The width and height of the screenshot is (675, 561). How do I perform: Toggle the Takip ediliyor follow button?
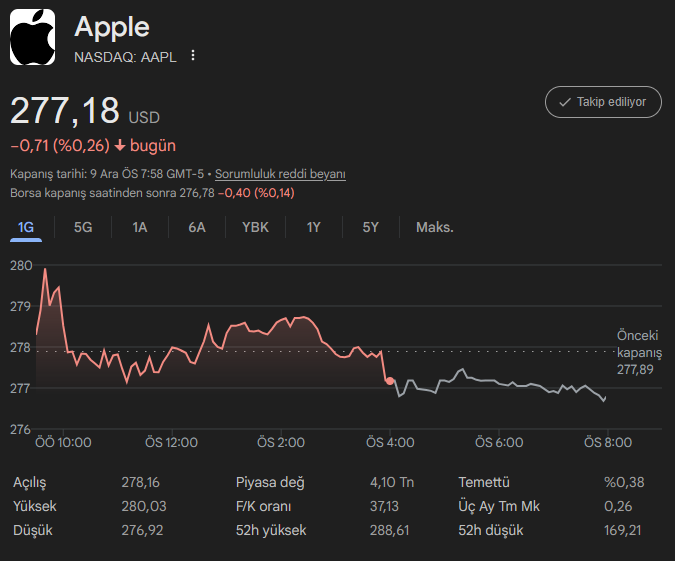pos(603,102)
